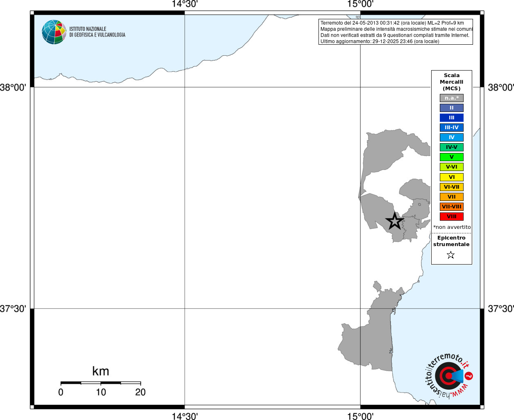This screenshot has height=420, width=514.
Task: Click the haisentitoilterremoto.it target logo
Action: click(x=448, y=375)
